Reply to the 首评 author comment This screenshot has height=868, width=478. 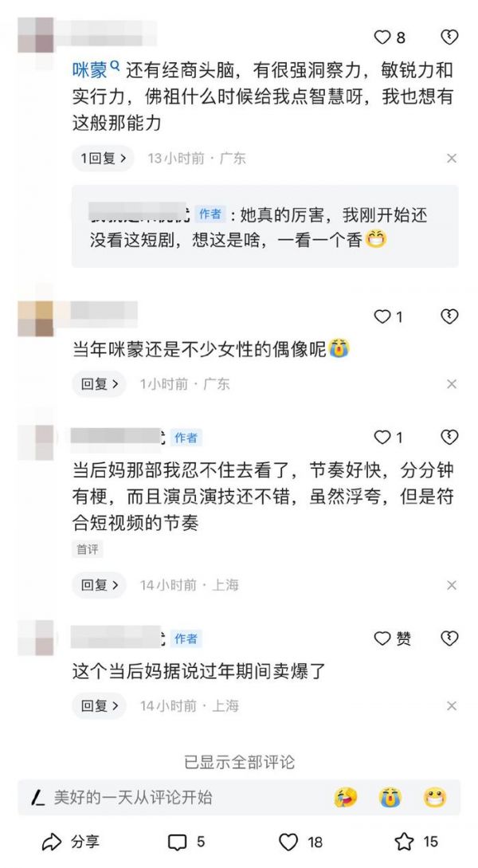[x=99, y=584]
